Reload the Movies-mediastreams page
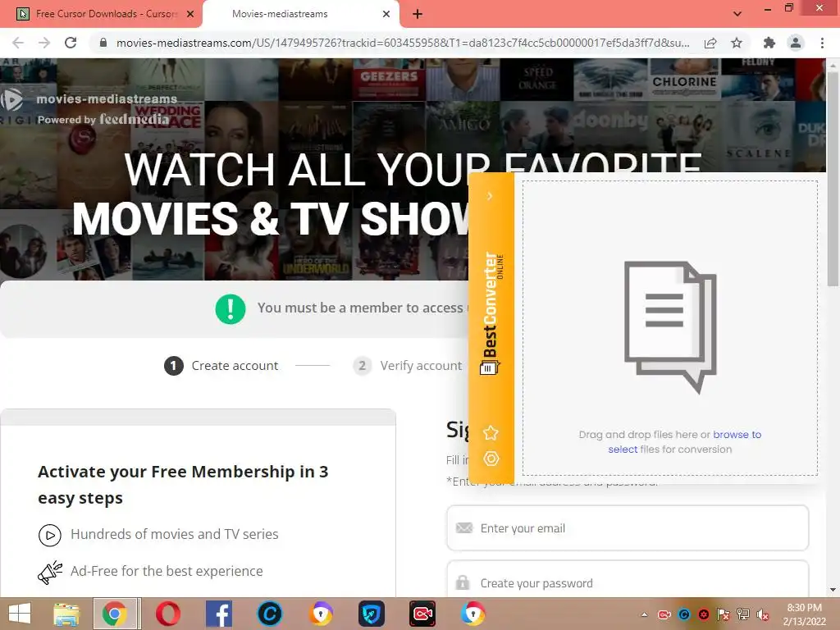This screenshot has height=630, width=840. click(71, 43)
